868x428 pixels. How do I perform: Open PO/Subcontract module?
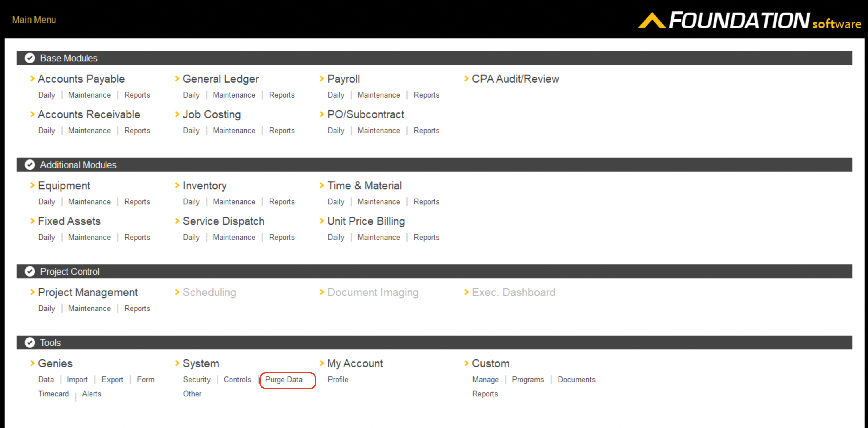(x=366, y=114)
